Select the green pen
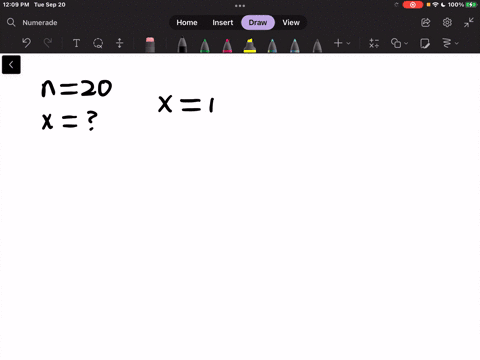This screenshot has width=480, height=360. point(205,45)
